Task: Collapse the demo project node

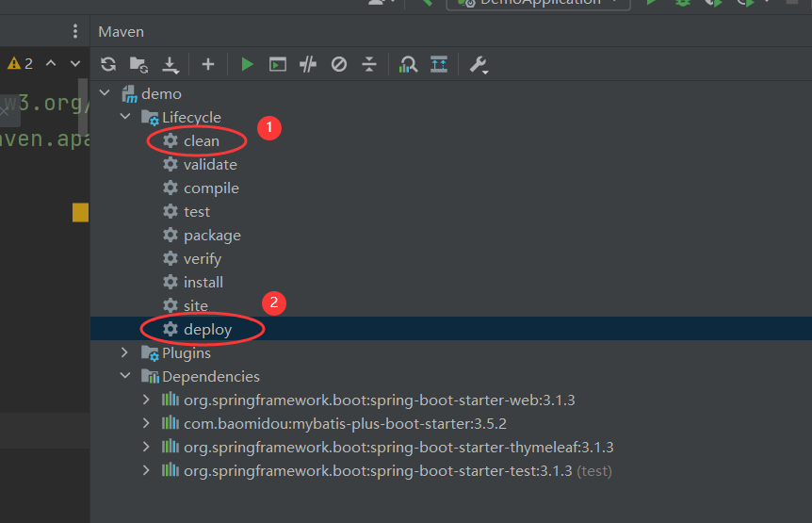Action: pos(107,94)
